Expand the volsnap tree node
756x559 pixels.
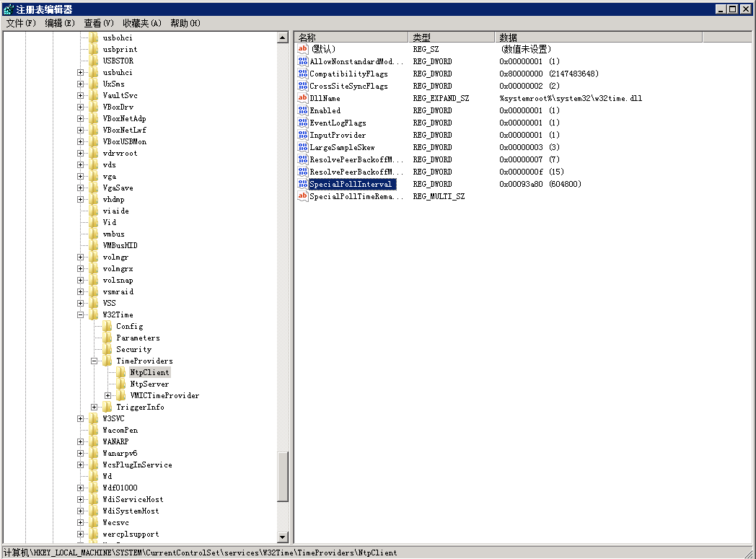click(x=81, y=280)
